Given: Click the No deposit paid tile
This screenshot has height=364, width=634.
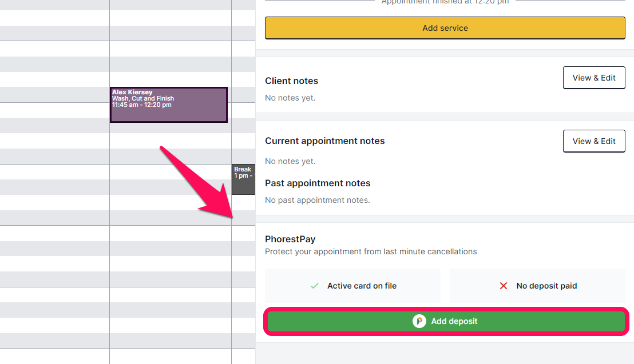Looking at the screenshot, I should click(x=537, y=286).
